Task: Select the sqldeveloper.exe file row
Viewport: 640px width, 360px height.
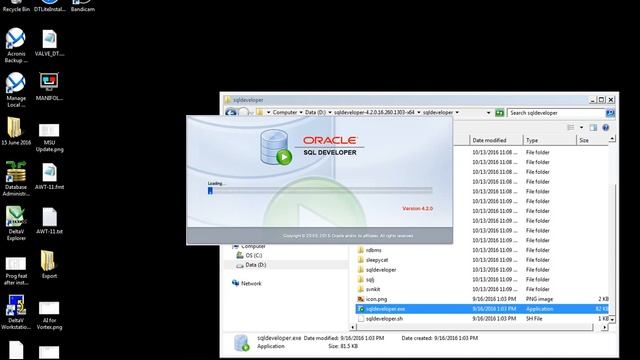Action: pyautogui.click(x=482, y=309)
